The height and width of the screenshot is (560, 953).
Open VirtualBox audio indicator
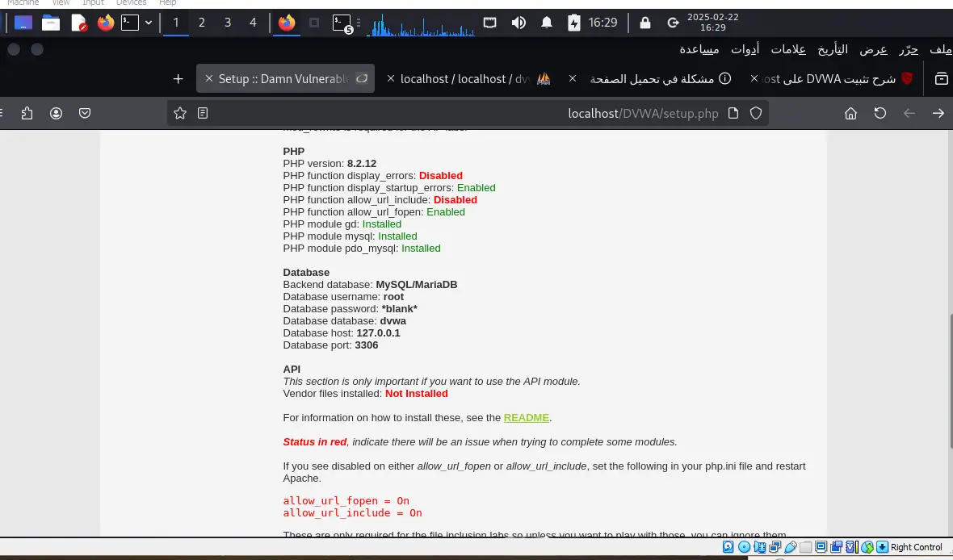pyautogui.click(x=759, y=547)
